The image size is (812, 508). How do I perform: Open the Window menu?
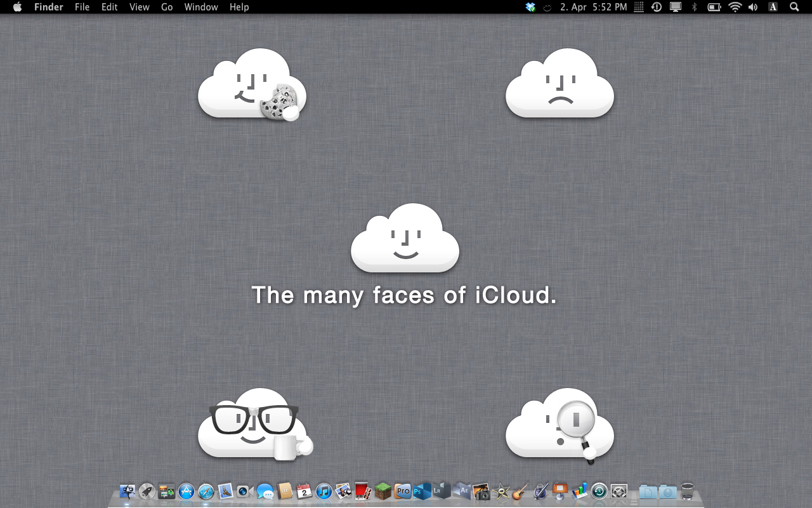coord(201,7)
